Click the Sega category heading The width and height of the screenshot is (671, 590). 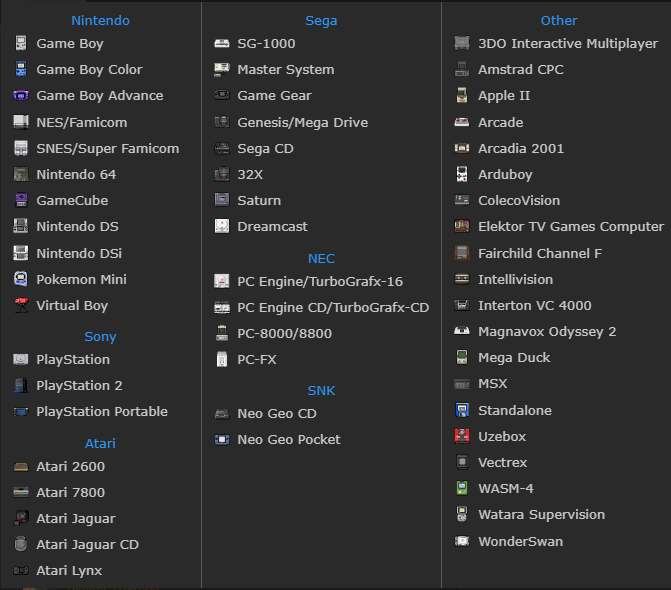[321, 21]
